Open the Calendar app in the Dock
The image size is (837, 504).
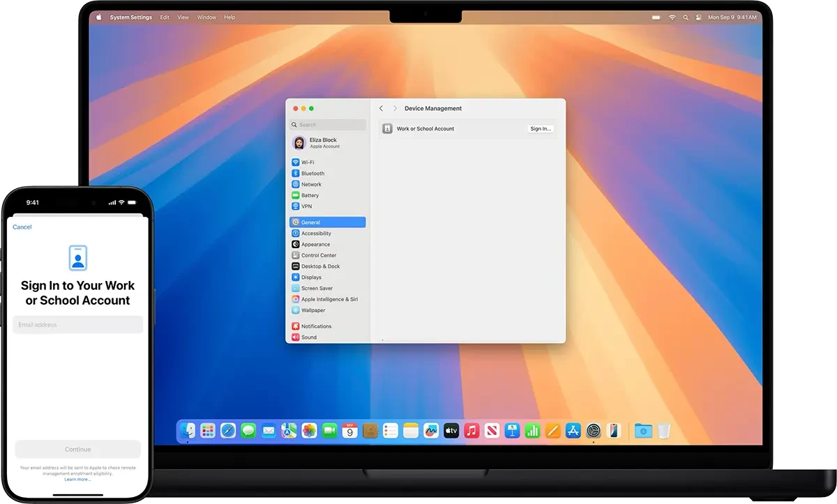pos(349,431)
